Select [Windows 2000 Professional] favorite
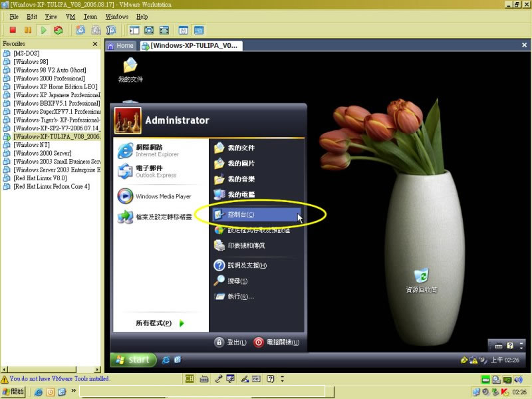This screenshot has height=399, width=532. pos(49,78)
